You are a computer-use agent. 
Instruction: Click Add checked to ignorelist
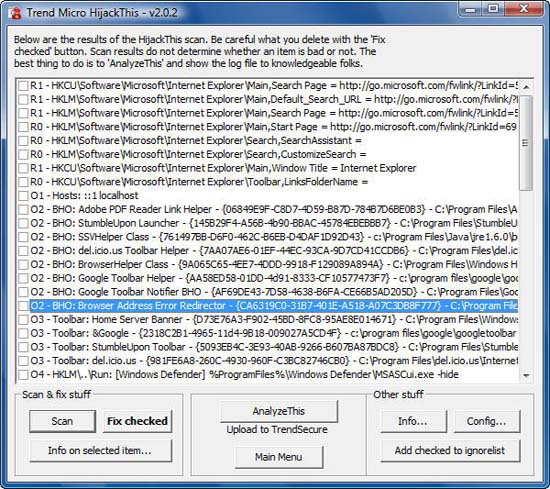point(450,450)
